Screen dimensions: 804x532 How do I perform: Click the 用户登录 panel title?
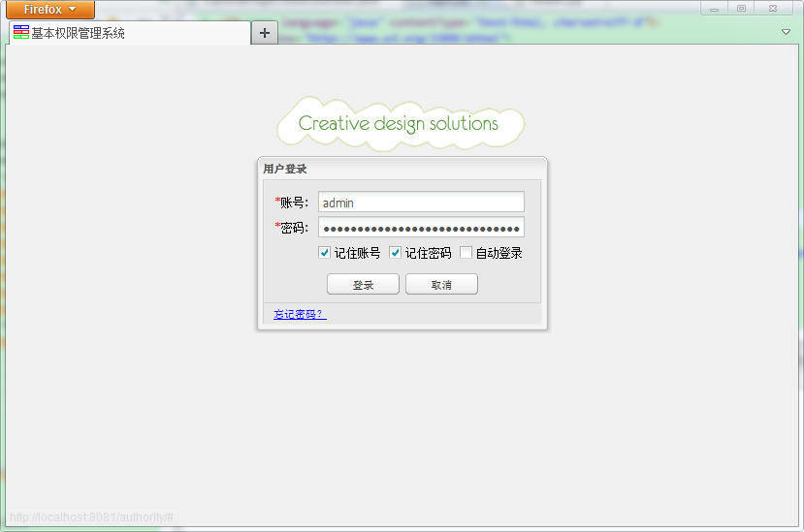(285, 169)
